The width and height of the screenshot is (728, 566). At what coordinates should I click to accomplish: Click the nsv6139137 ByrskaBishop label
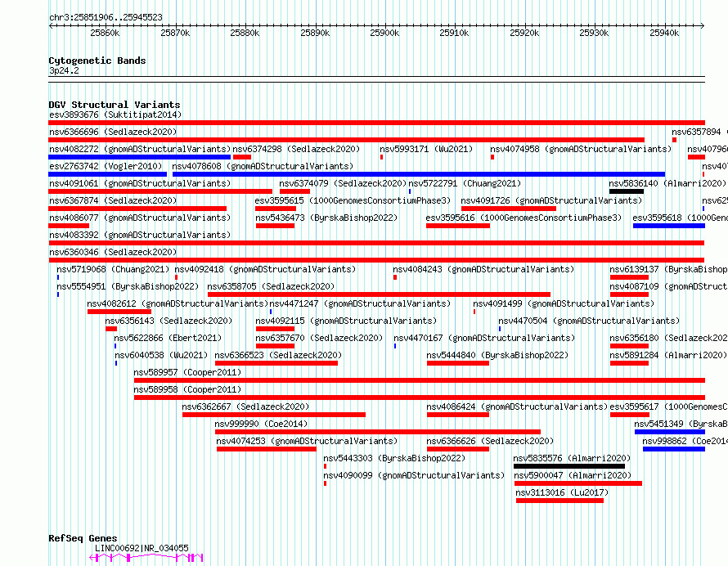(x=668, y=269)
